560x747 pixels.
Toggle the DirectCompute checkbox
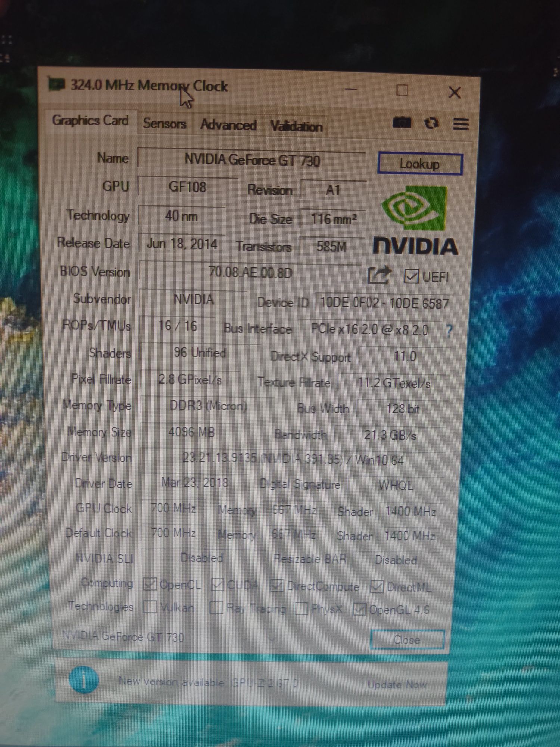[x=277, y=586]
